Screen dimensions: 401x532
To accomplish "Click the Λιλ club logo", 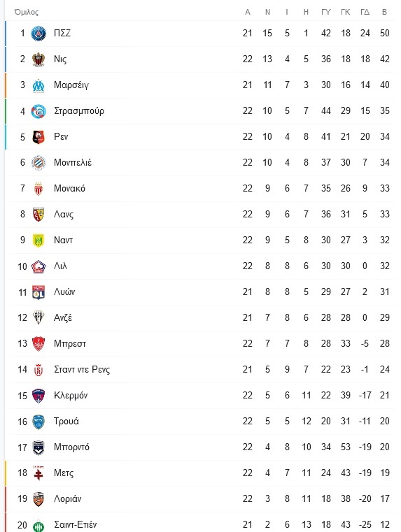I will [x=38, y=266].
